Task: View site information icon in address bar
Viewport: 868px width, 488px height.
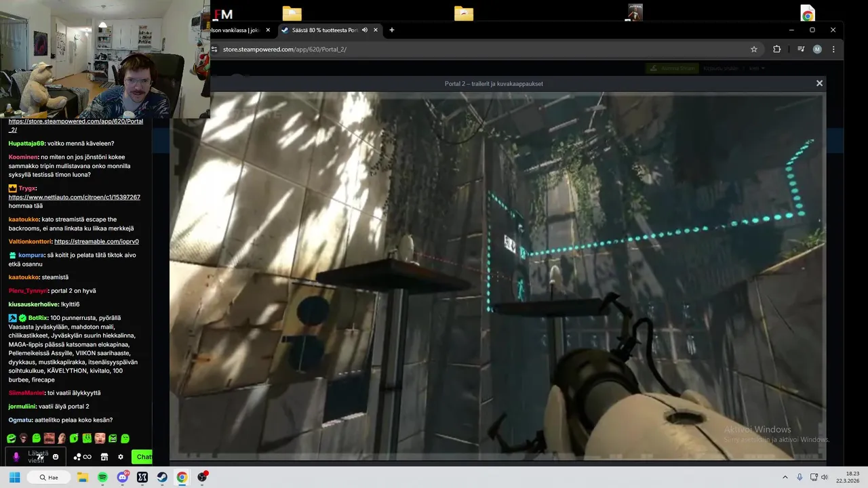Action: tap(215, 49)
